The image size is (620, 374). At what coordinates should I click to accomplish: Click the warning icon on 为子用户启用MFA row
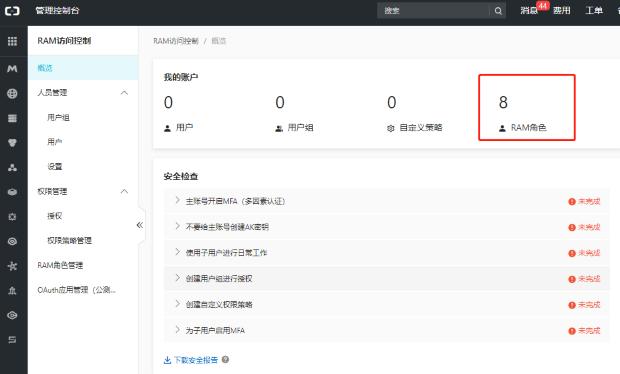pyautogui.click(x=572, y=331)
